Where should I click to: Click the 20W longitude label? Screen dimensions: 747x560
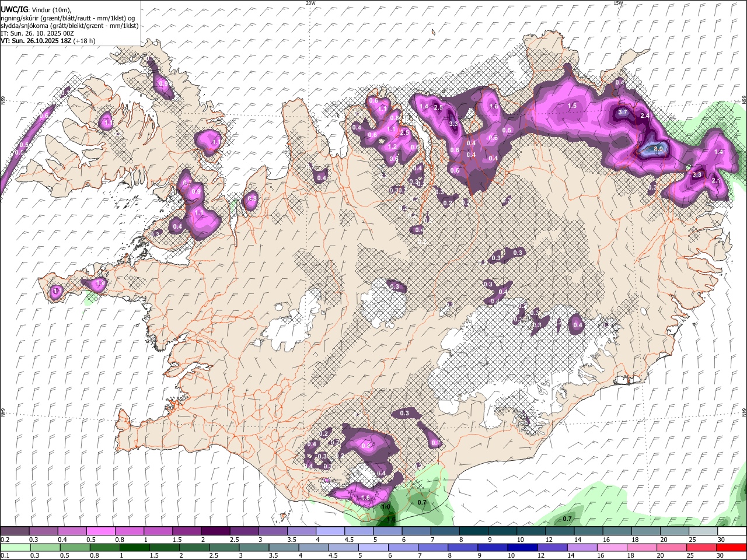310,3
